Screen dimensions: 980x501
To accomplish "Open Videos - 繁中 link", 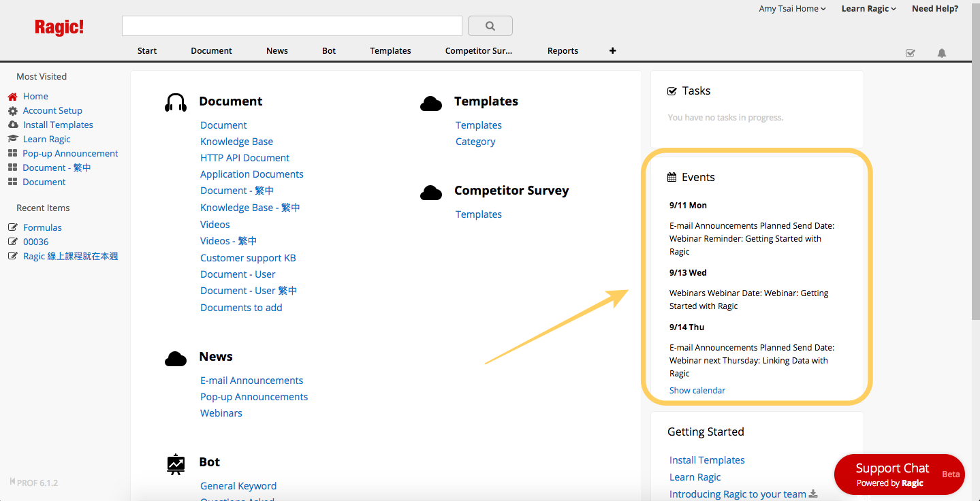I will pyautogui.click(x=228, y=241).
